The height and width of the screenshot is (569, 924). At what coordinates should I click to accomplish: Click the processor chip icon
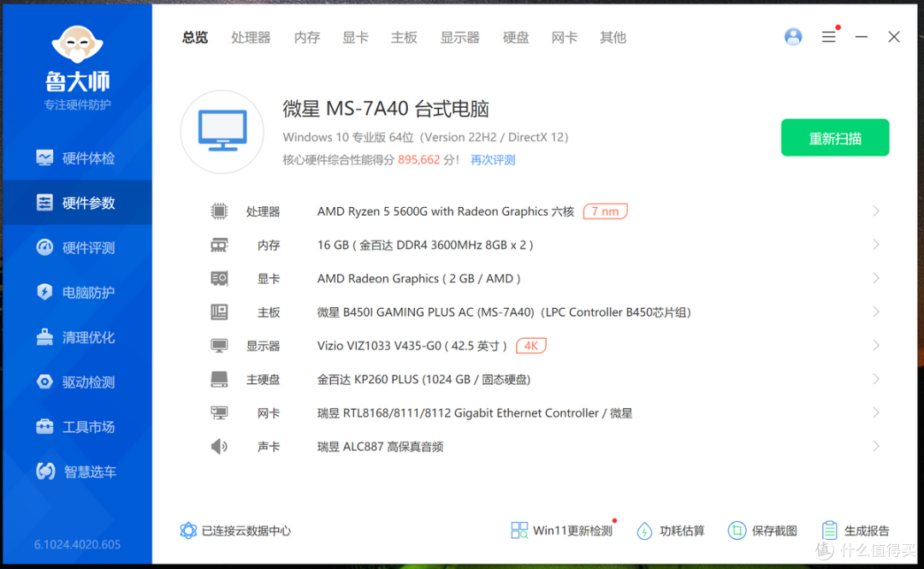pos(219,211)
